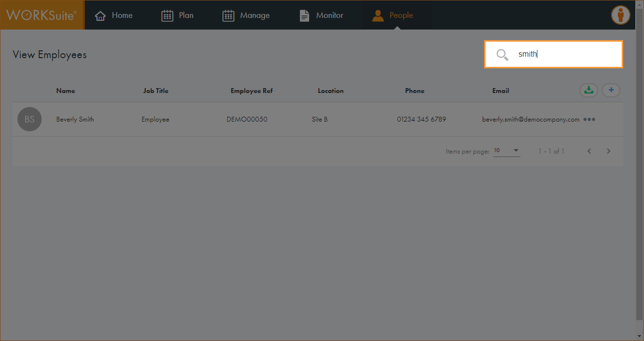The image size is (644, 341).
Task: Click the WORKSuite logo
Action: 42,15
